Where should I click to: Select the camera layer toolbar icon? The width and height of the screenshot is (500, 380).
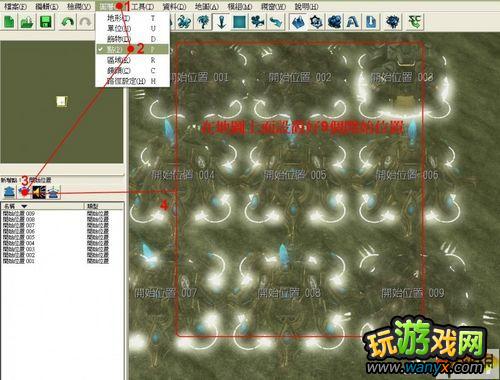pos(257,22)
